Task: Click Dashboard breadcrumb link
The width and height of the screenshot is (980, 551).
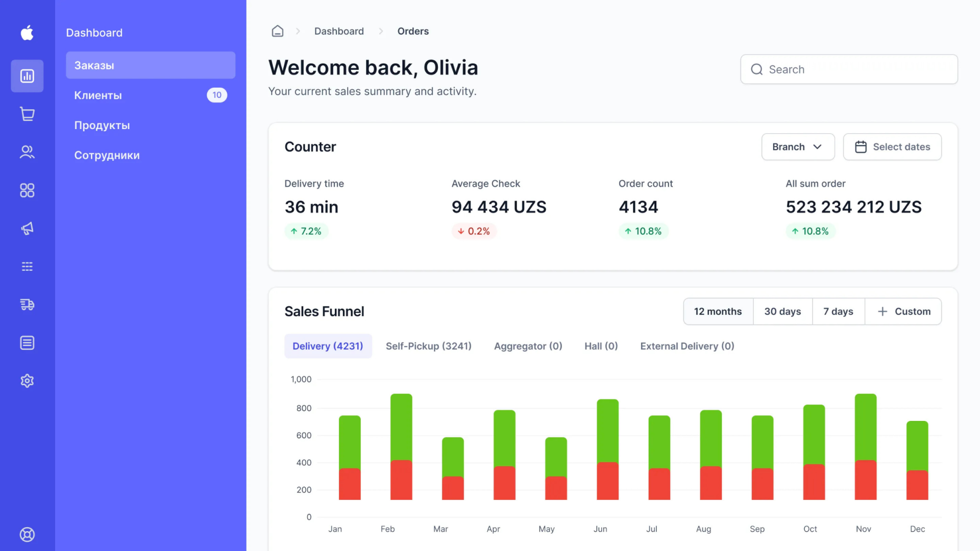Action: [339, 31]
